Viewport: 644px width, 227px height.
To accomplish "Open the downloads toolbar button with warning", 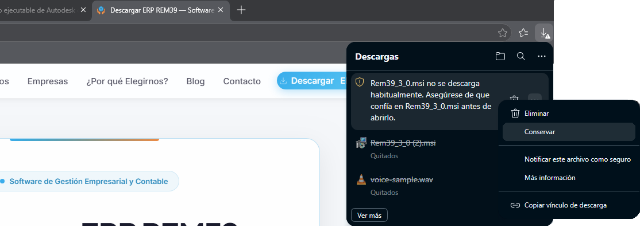I will (x=544, y=33).
